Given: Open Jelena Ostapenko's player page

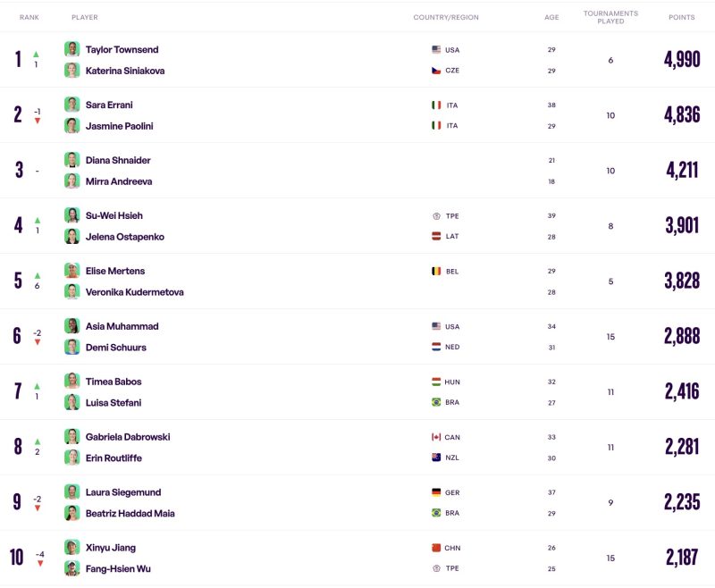Looking at the screenshot, I should [x=125, y=237].
